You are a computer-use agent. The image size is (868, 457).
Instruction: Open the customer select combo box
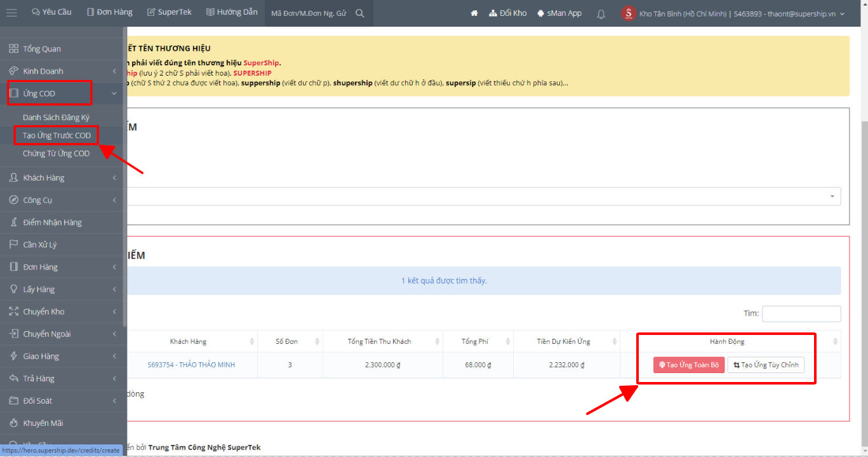(x=483, y=196)
